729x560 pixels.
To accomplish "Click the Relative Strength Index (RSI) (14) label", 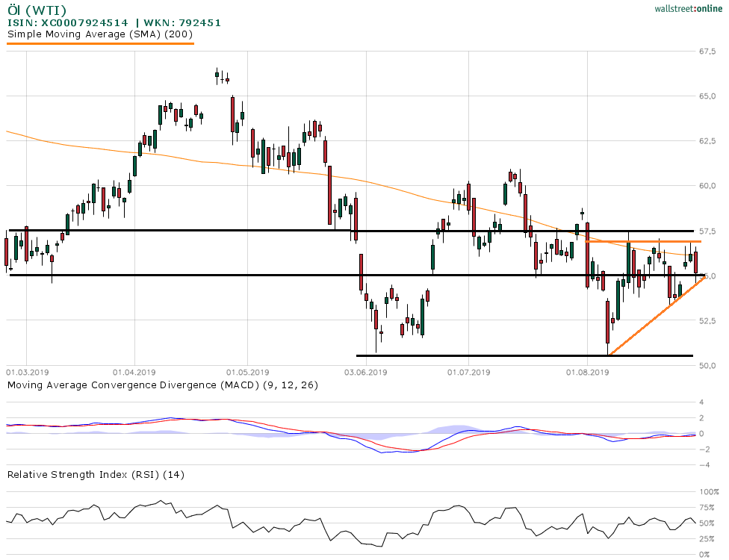I will point(96,474).
